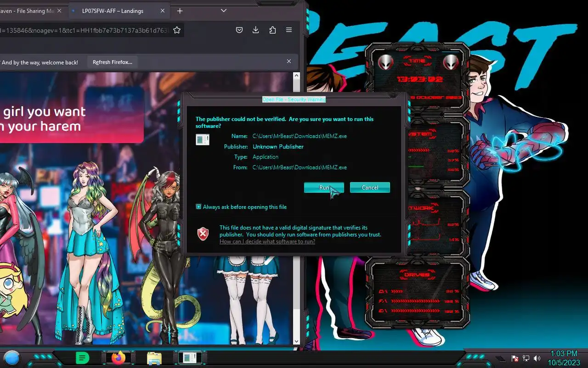This screenshot has height=368, width=588.
Task: Click the left alien head on Time widget
Action: coord(385,62)
